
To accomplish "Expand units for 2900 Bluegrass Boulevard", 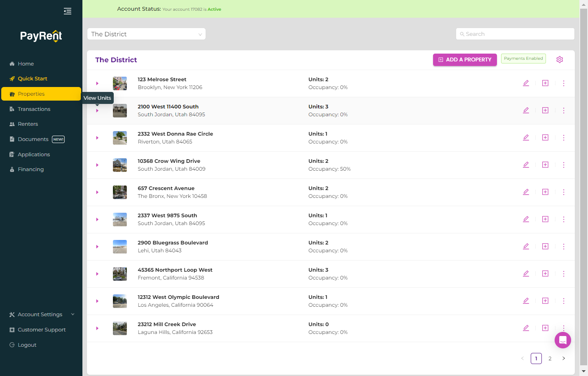I will [x=97, y=247].
